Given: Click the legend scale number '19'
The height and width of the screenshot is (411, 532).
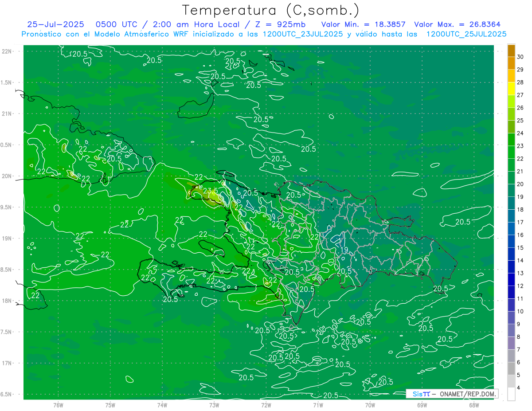Looking at the screenshot, I should (520, 197).
